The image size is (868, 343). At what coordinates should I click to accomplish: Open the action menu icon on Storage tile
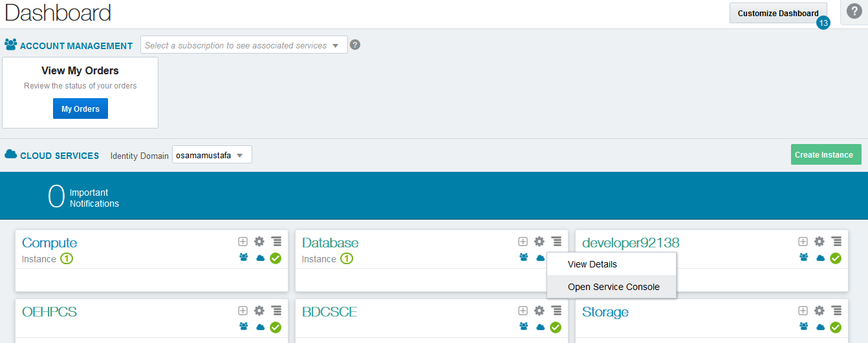point(836,311)
